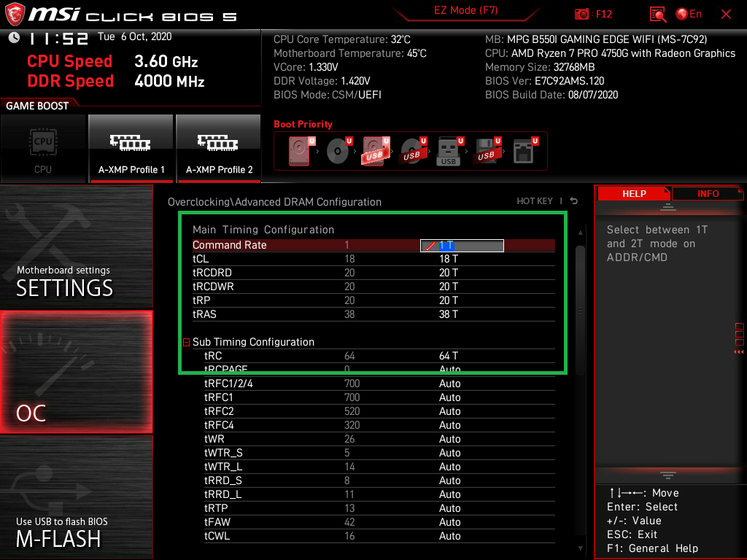Select the tRFC4 row
Viewport: 747px width, 560px height.
click(379, 425)
